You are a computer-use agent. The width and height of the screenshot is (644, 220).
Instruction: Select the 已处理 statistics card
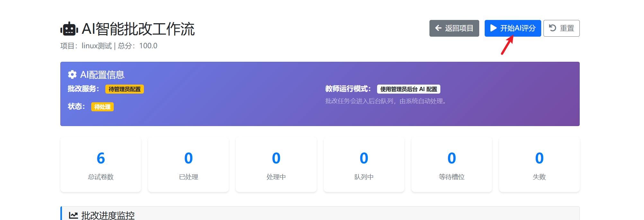point(189,165)
